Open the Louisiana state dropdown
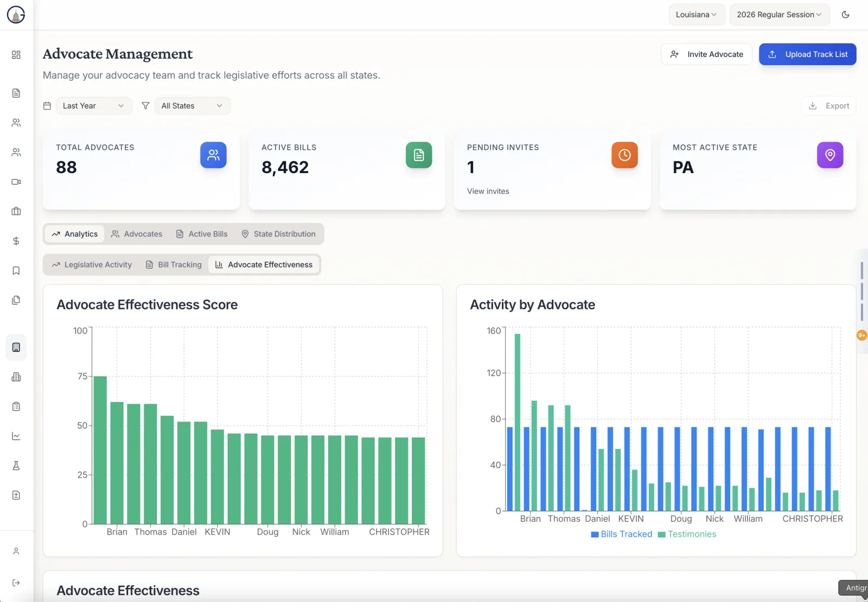The width and height of the screenshot is (868, 602). pos(696,15)
